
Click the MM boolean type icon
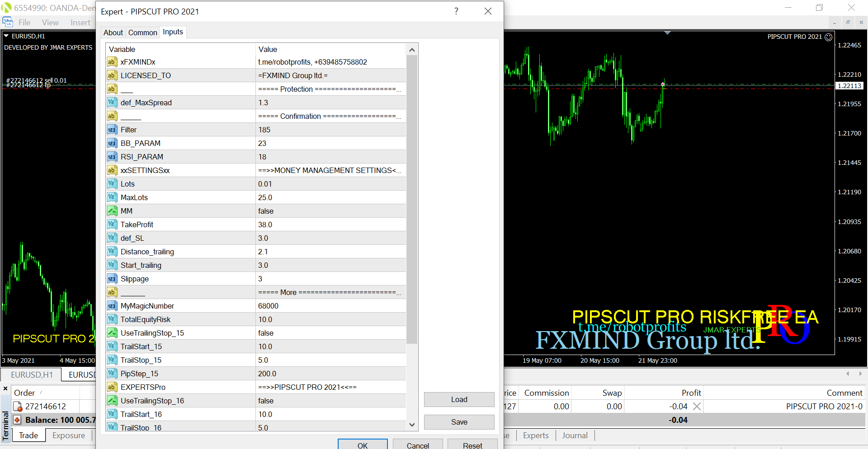[112, 211]
